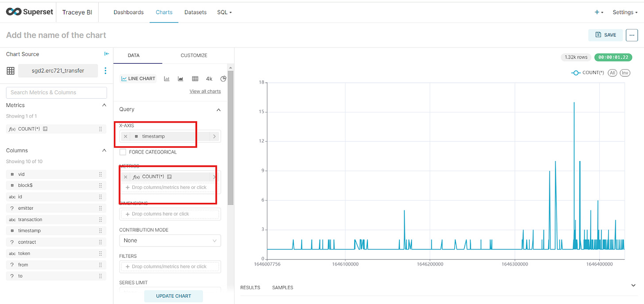Image resolution: width=644 pixels, height=304 pixels.
Task: Open the Charts menu
Action: pos(164,12)
